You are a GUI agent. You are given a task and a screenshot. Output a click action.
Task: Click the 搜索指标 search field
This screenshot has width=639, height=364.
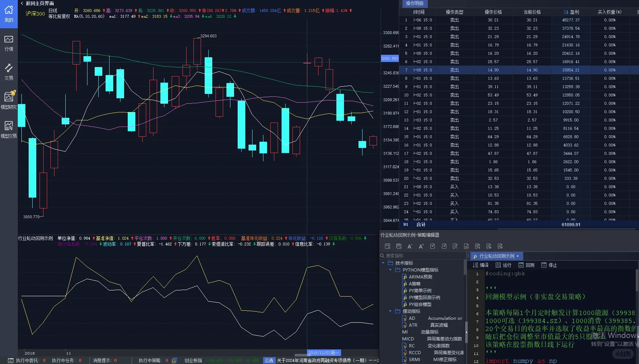coord(422,256)
